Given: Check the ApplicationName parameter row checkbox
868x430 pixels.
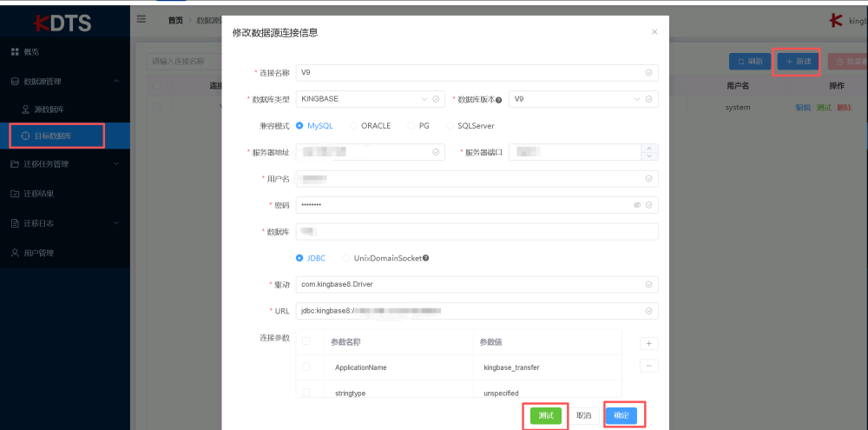Looking at the screenshot, I should click(306, 367).
